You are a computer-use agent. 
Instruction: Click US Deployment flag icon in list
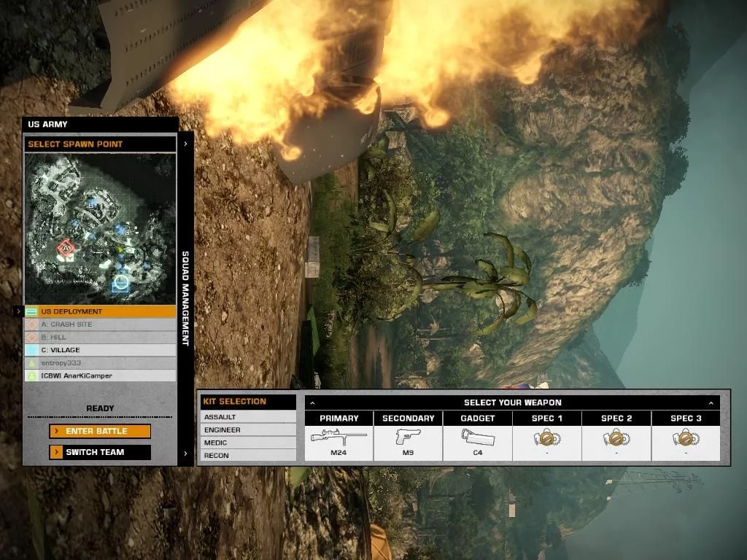point(31,311)
